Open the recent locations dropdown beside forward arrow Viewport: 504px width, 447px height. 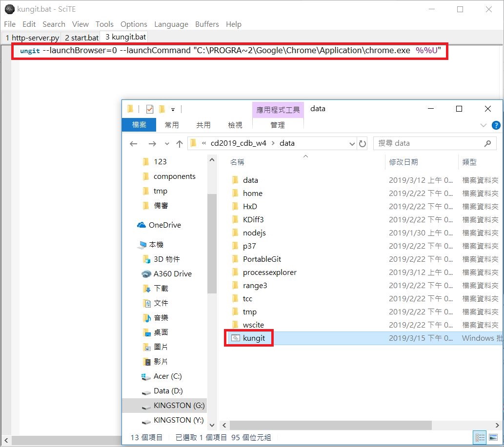coord(167,143)
